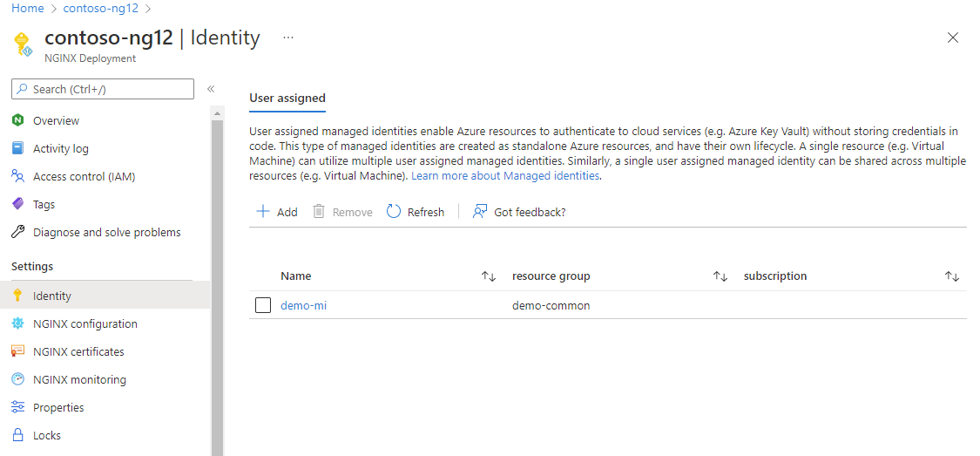Open Overview in the left menu
980x456 pixels.
point(57,120)
